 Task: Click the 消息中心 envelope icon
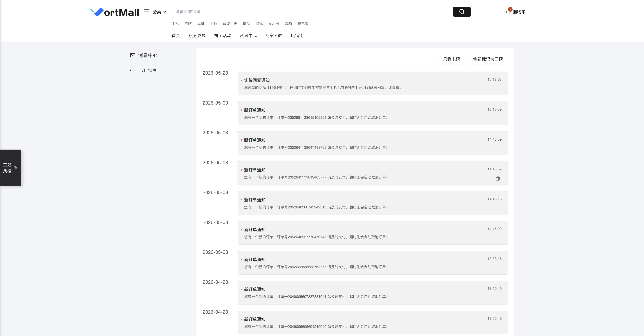pyautogui.click(x=133, y=55)
